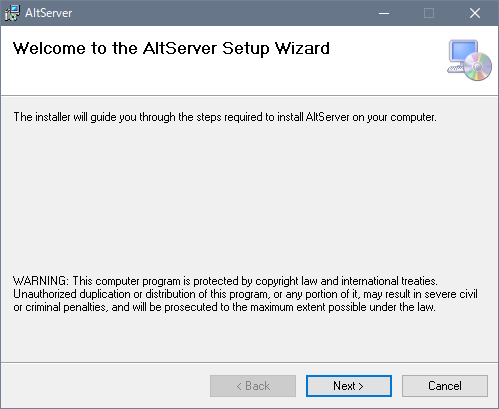Click the criminal penalties text line

coord(224,307)
